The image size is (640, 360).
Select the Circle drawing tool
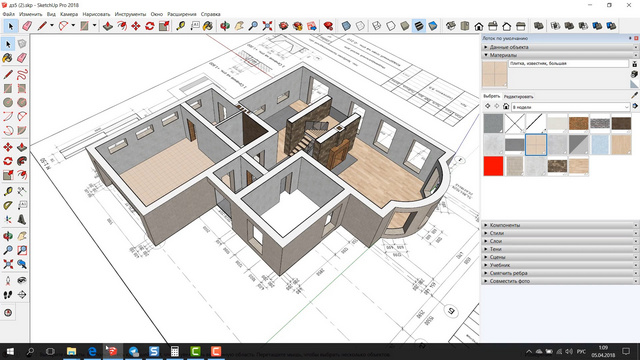[8, 102]
